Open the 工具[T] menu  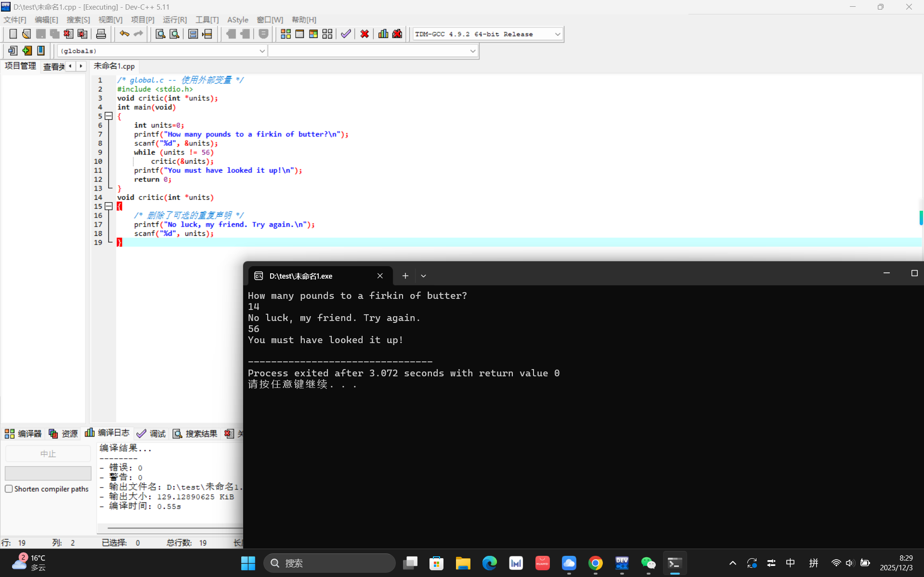(x=207, y=20)
